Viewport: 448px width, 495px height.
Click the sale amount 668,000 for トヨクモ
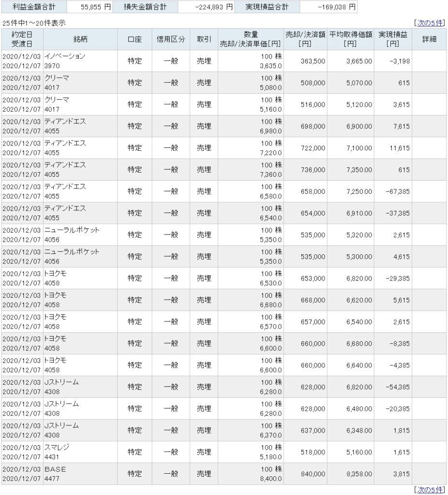coord(313,300)
